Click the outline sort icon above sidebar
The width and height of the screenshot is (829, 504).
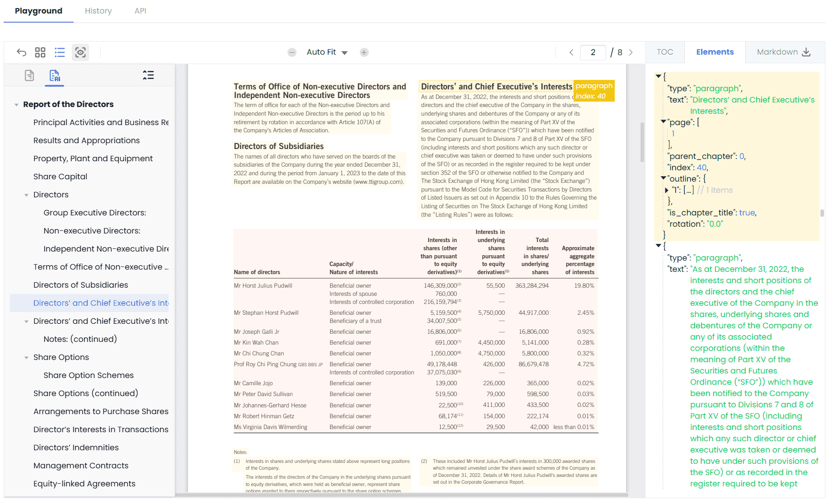tap(148, 75)
